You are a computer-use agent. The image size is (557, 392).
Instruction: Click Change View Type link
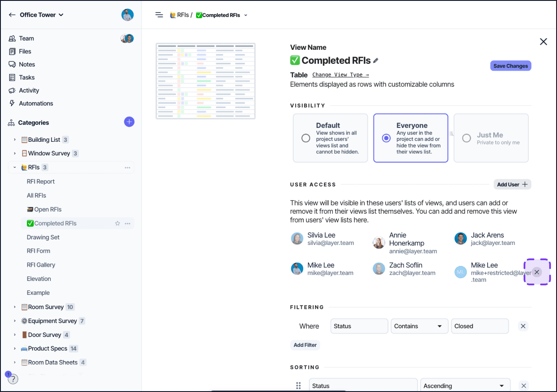341,75
